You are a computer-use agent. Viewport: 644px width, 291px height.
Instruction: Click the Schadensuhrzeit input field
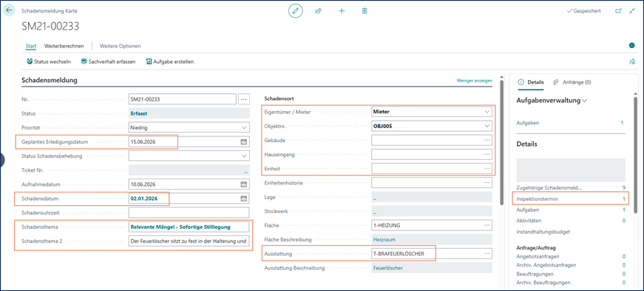[x=189, y=213]
